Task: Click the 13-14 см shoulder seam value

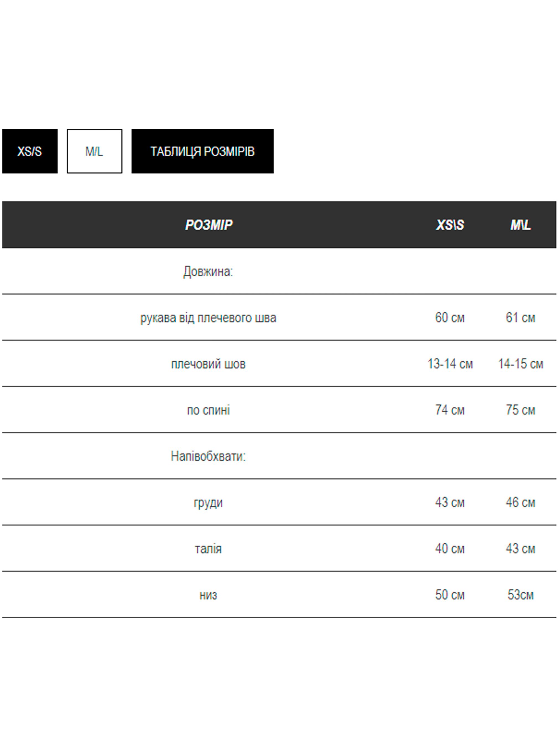Action: (450, 364)
